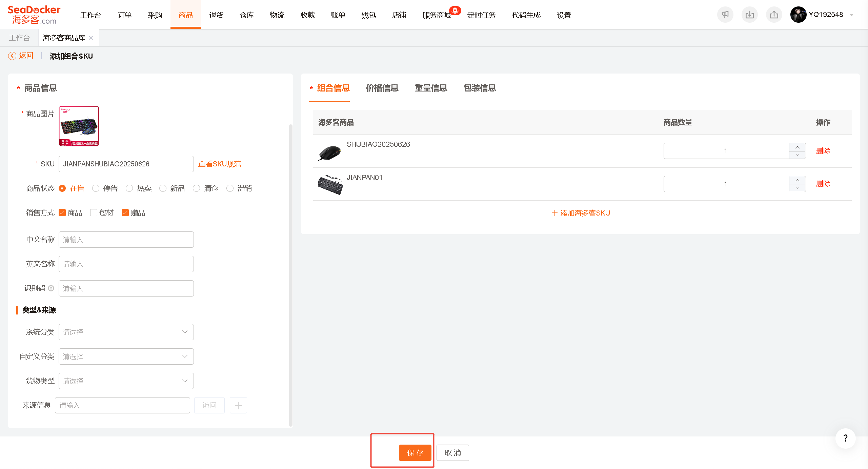Click the SeaDocker logo
The image size is (868, 469).
tap(34, 15)
